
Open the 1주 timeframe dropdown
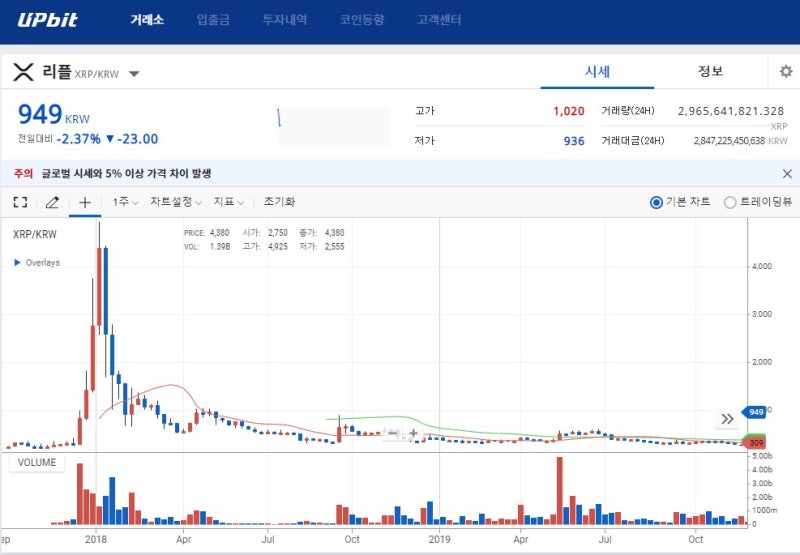coord(125,202)
